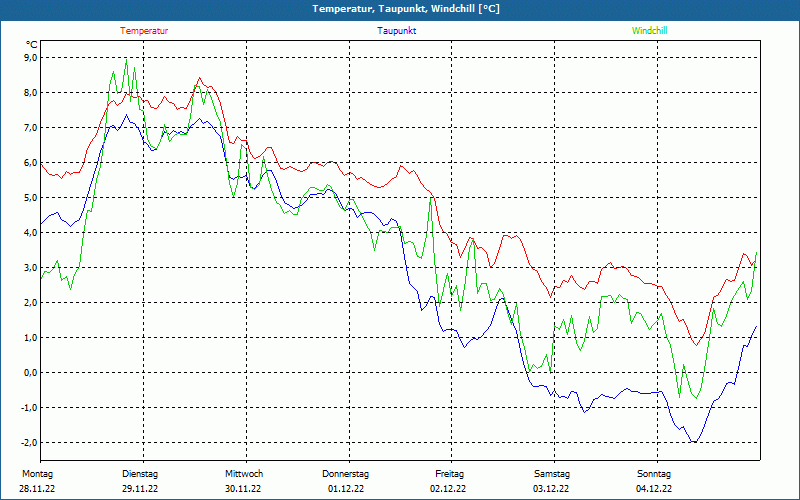Viewport: 800px width, 500px height.
Task: Click the red Temperatur legend label
Action: 144,31
